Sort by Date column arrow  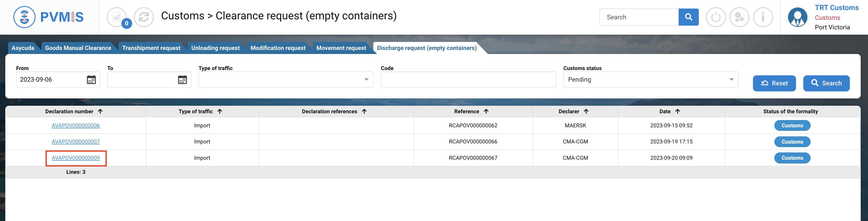coord(677,111)
